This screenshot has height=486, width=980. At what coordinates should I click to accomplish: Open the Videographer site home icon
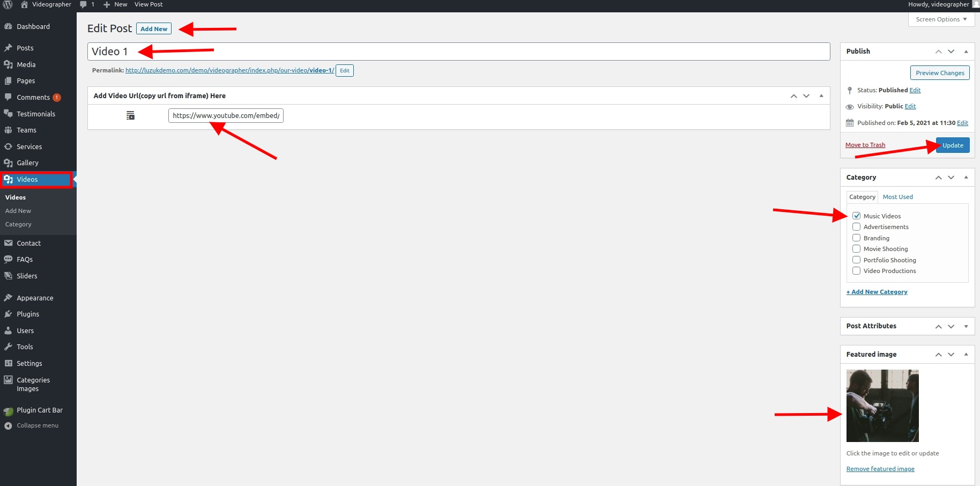coord(24,4)
